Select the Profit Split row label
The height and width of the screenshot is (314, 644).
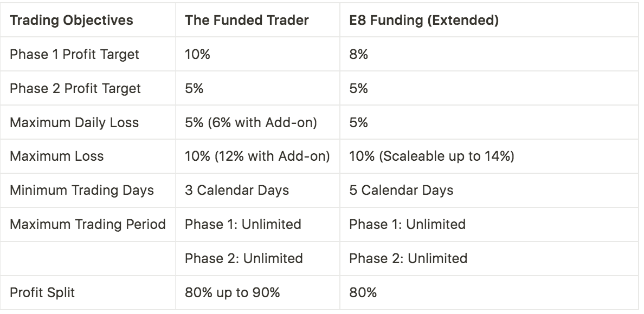pos(42,292)
